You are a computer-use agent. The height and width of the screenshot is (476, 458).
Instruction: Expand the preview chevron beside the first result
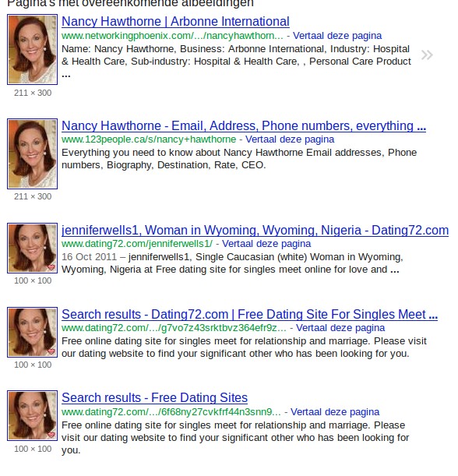pos(427,55)
